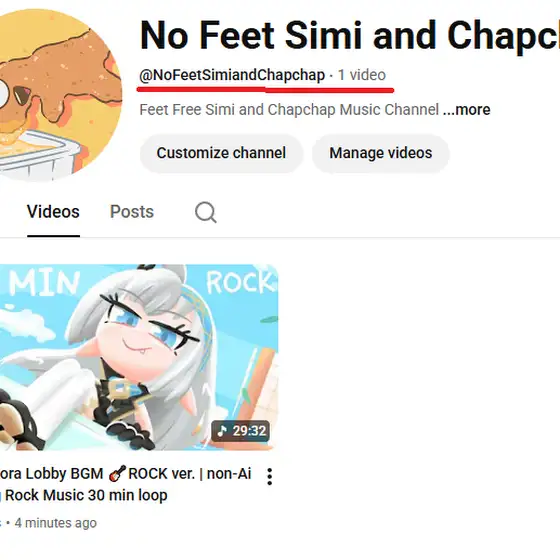Screen dimensions: 560x560
Task: Click the 29:32 duration badge
Action: coord(240,431)
